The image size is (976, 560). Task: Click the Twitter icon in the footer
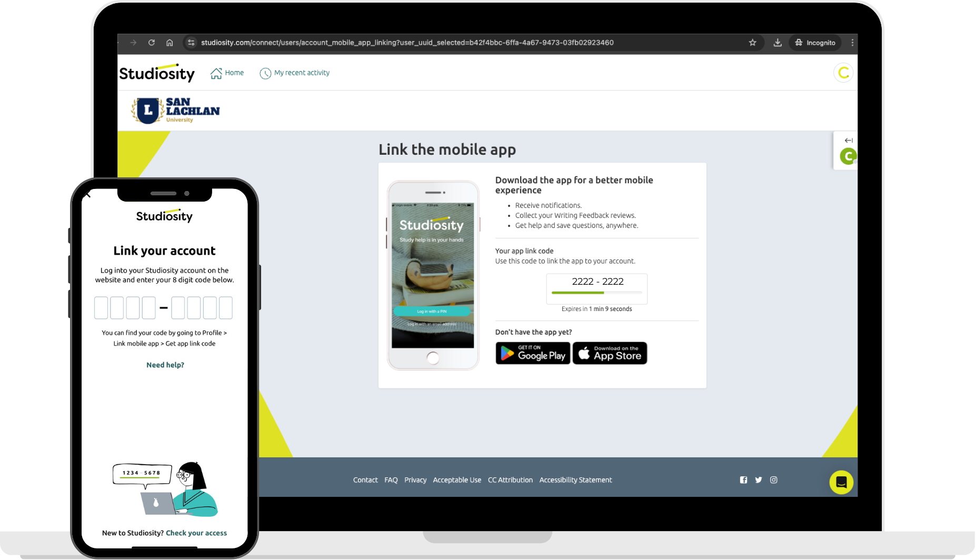[759, 479]
